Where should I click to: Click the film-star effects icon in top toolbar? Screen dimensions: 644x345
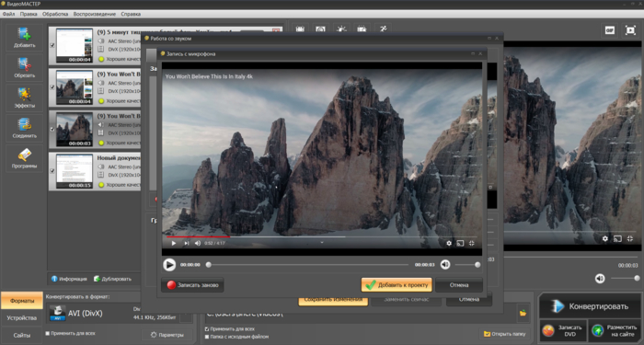362,29
